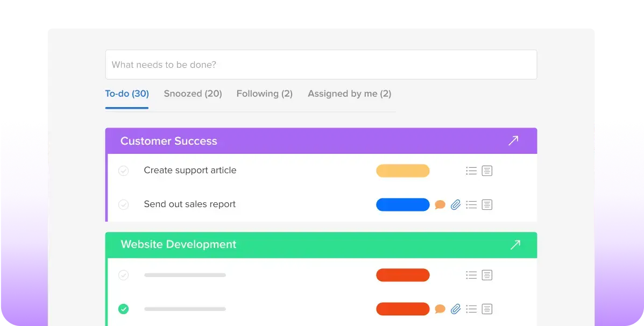644x326 pixels.
Task: Click the What needs to be done input field
Action: click(x=321, y=65)
